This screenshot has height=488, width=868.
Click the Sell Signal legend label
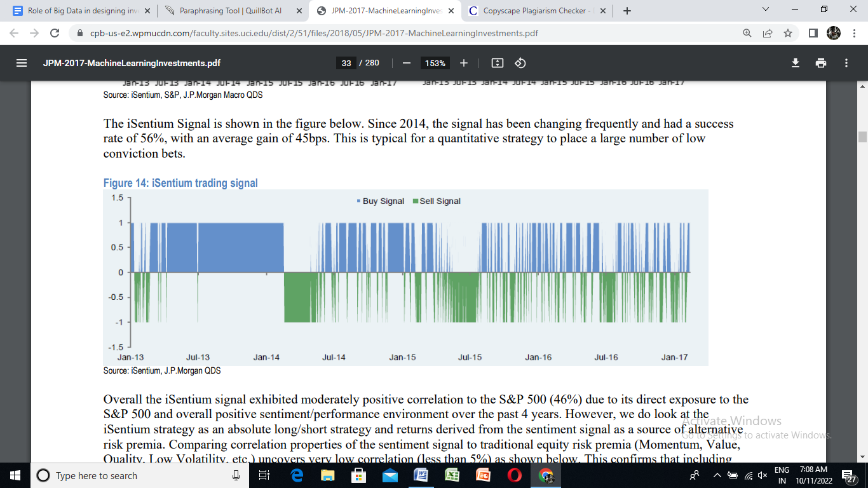click(x=440, y=201)
